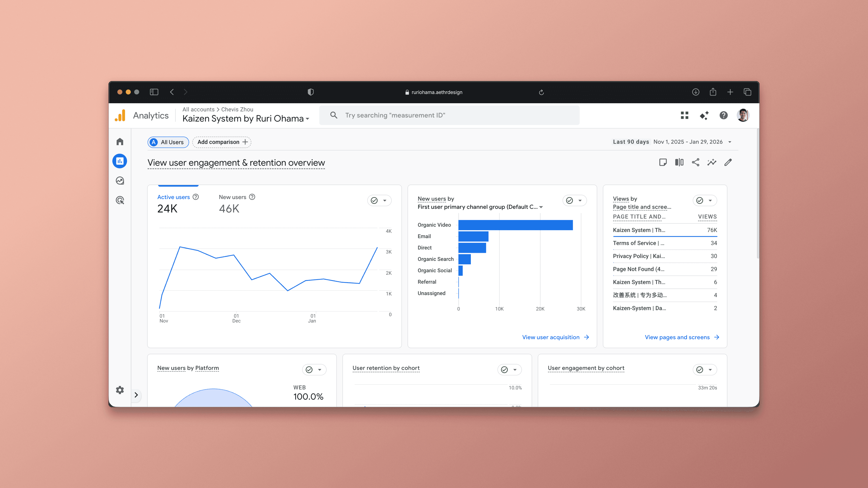
Task: Toggle the User retention by cohort check icon
Action: (x=504, y=370)
